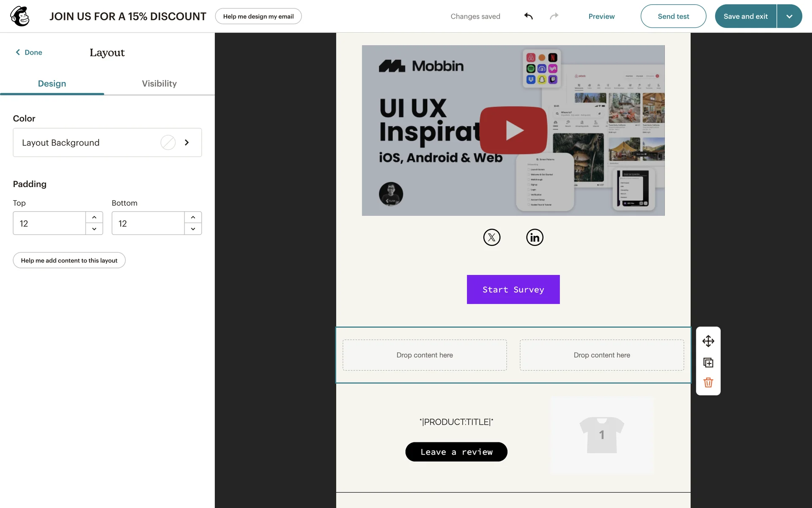Viewport: 812px width, 508px height.
Task: Undo the last change
Action: [528, 16]
